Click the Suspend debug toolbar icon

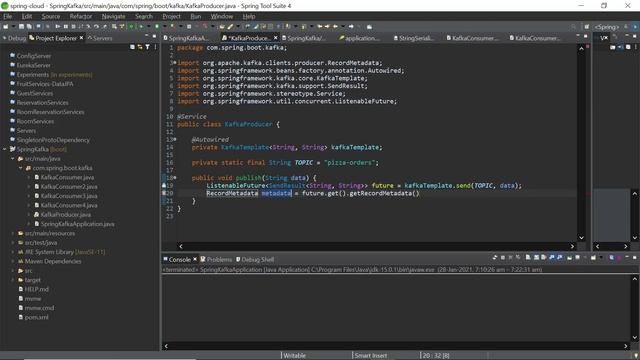pos(66,27)
